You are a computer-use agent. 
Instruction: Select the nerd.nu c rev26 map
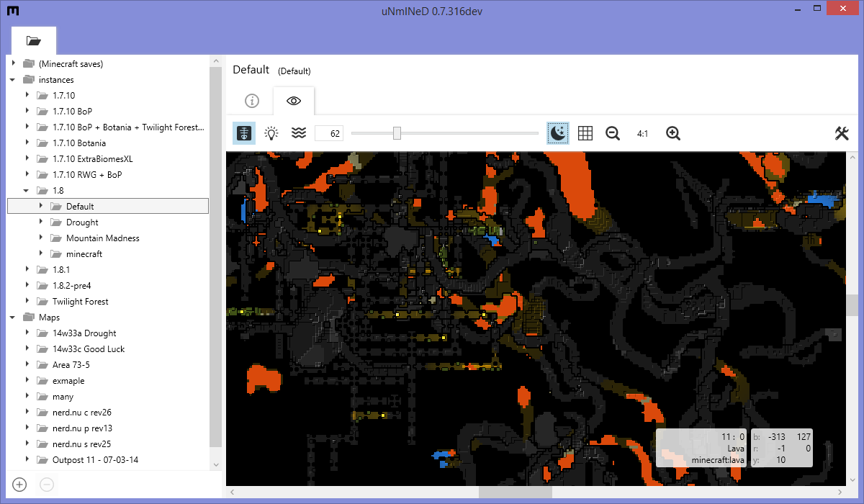81,412
